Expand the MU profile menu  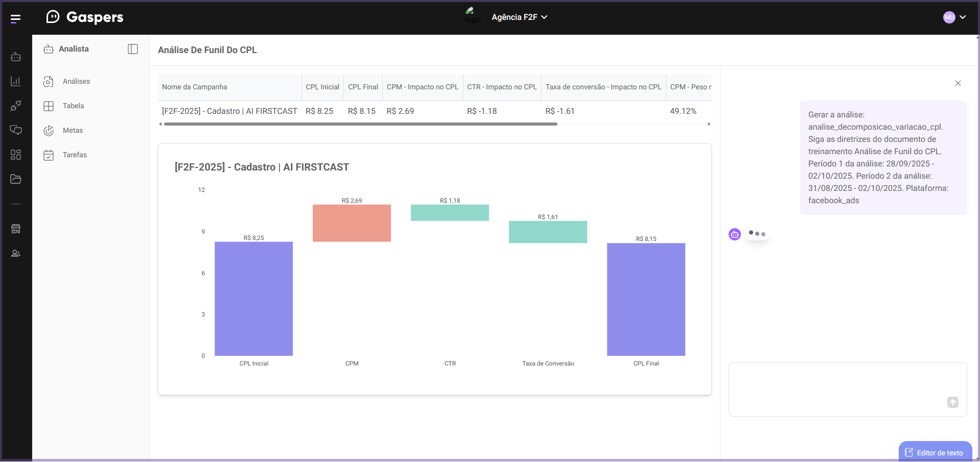(x=954, y=17)
